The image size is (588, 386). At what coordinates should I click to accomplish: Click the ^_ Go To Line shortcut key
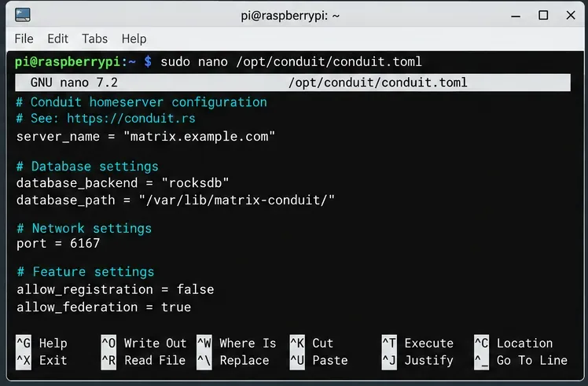[x=482, y=360]
